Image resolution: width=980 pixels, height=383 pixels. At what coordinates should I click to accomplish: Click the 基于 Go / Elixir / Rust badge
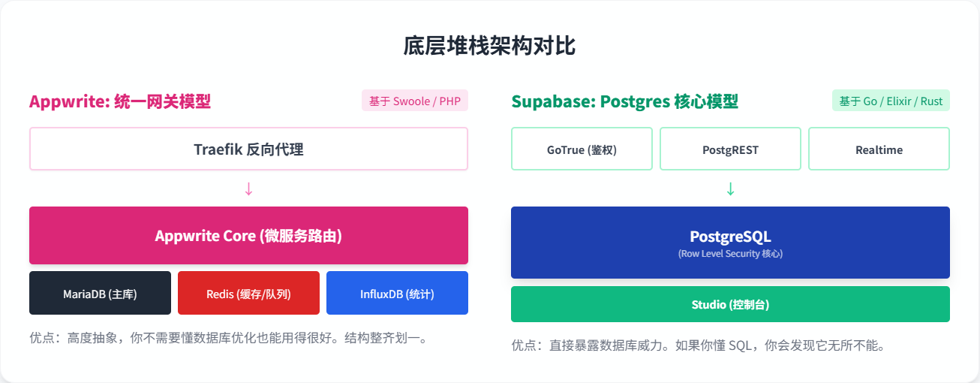coord(891,101)
